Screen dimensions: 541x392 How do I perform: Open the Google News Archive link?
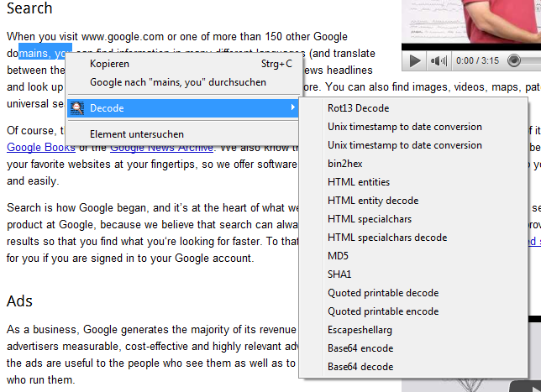coord(162,149)
